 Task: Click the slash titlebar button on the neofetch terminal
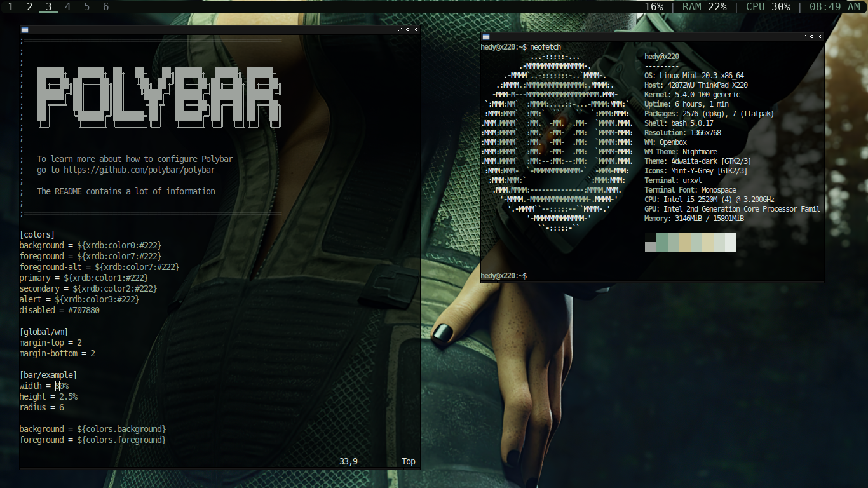click(x=804, y=37)
